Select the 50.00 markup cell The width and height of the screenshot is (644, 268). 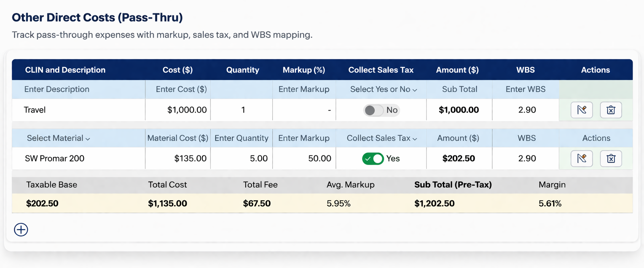click(x=304, y=159)
